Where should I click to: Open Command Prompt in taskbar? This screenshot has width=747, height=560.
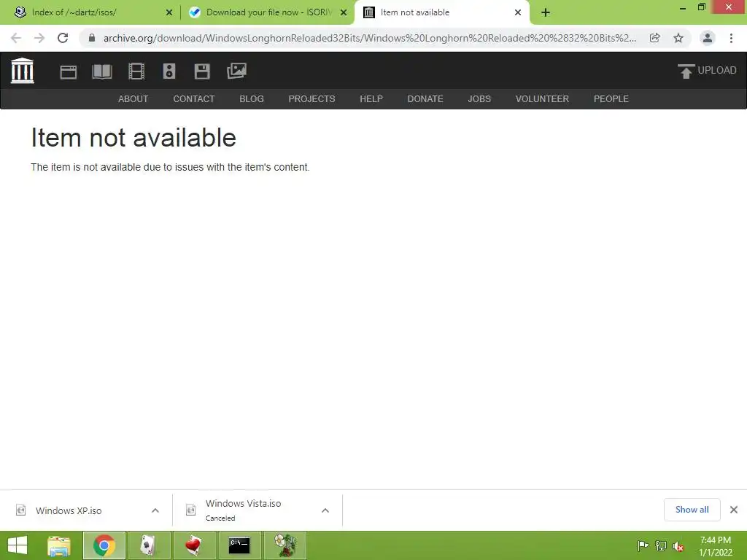point(239,545)
